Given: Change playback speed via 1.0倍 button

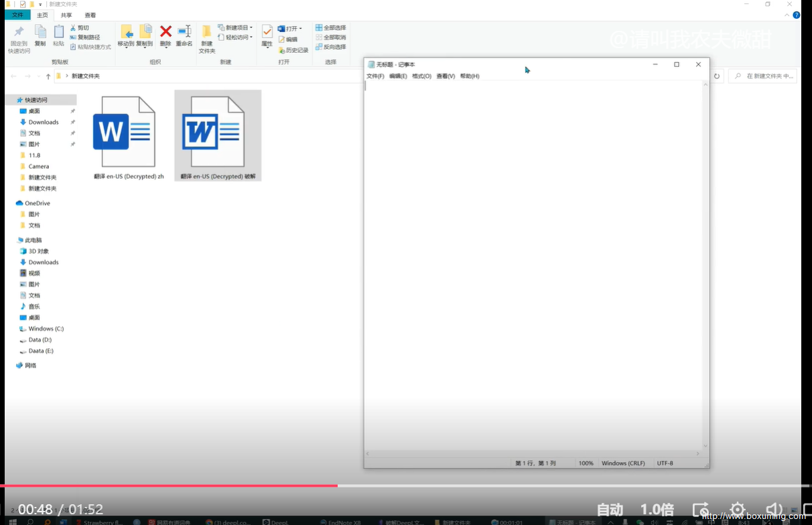Looking at the screenshot, I should click(657, 510).
